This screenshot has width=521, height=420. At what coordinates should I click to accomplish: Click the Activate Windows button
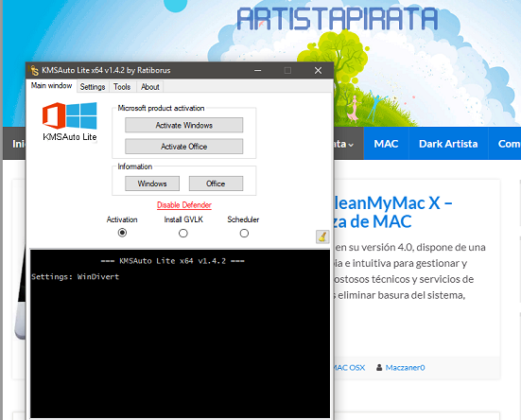pyautogui.click(x=184, y=125)
